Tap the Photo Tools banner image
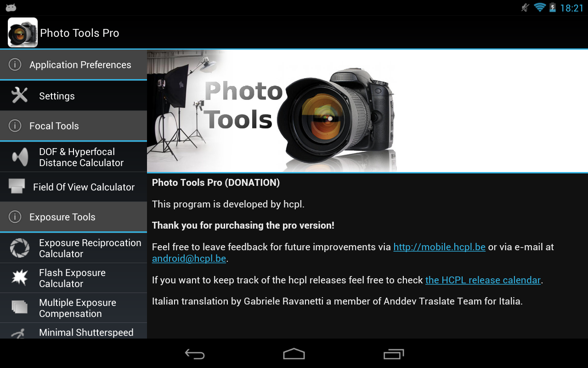The image size is (588, 368). [367, 110]
